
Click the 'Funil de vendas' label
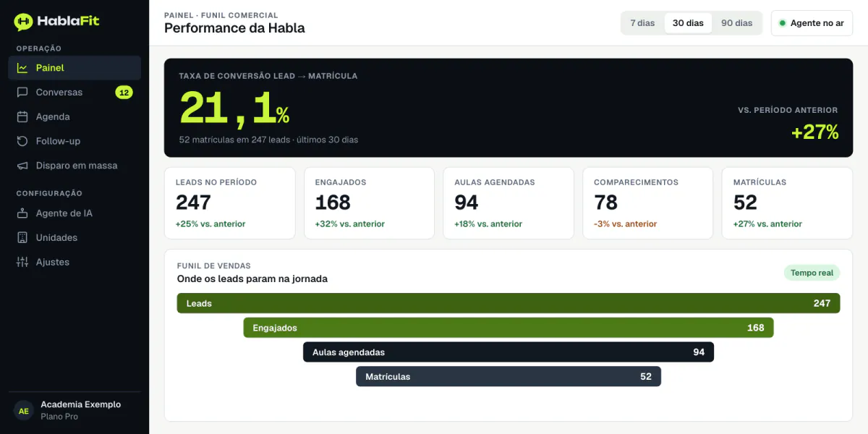214,266
